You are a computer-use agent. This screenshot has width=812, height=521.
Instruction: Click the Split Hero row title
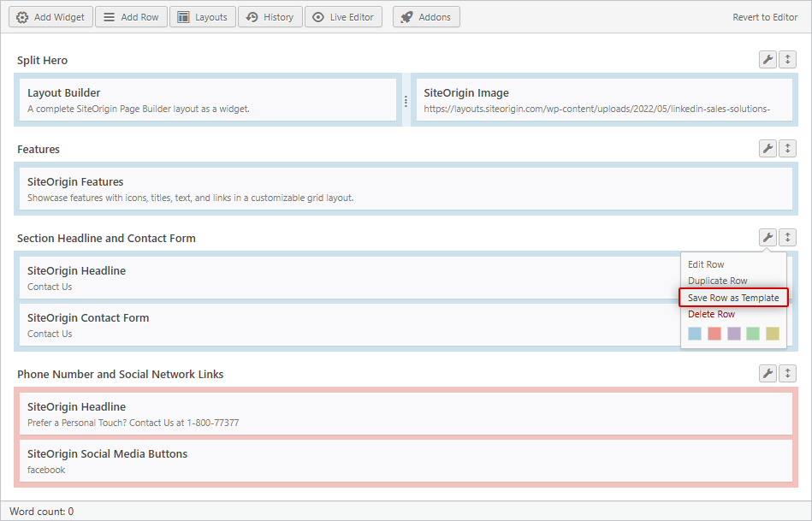click(43, 60)
